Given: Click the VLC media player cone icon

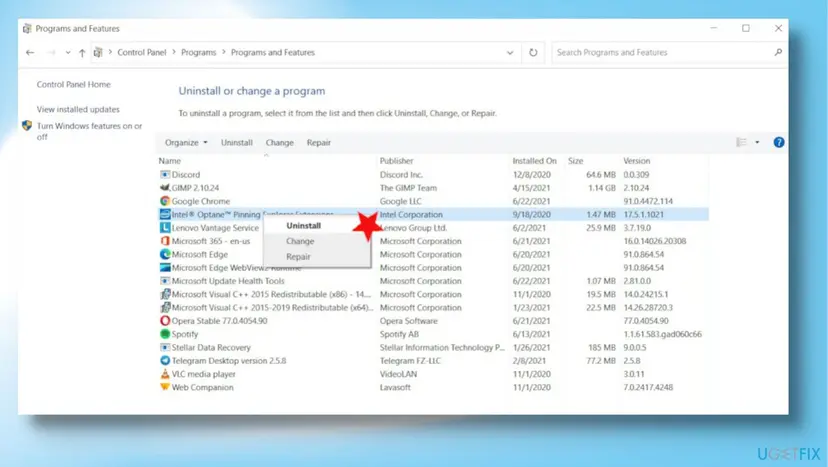Looking at the screenshot, I should pyautogui.click(x=165, y=373).
